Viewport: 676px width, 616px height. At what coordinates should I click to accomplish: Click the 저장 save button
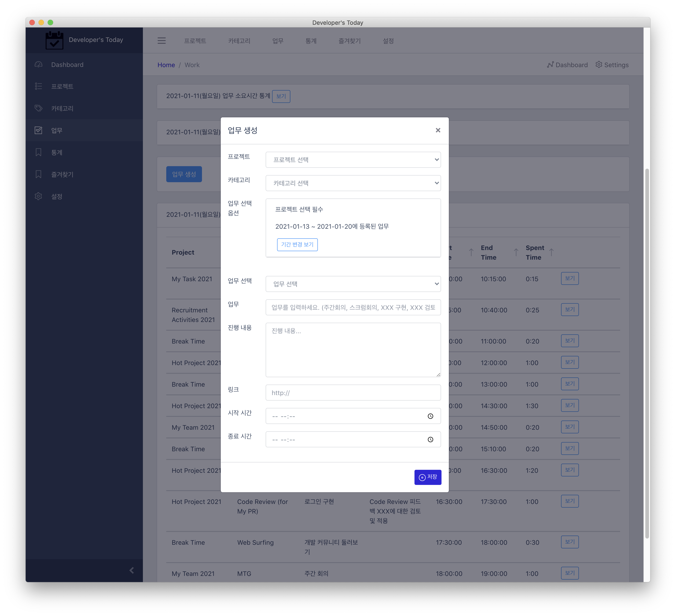tap(428, 477)
